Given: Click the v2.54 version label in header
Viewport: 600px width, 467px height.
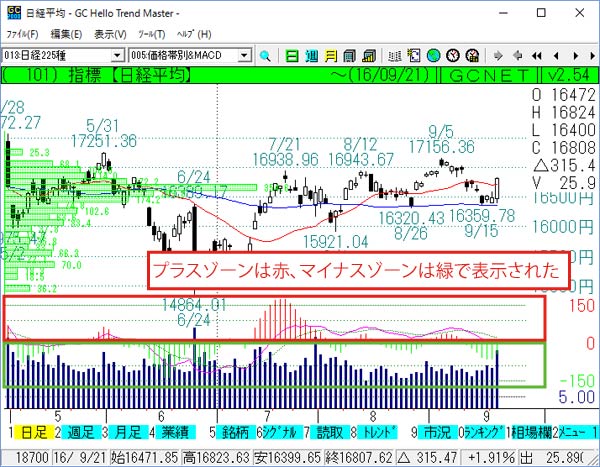Looking at the screenshot, I should tap(569, 75).
